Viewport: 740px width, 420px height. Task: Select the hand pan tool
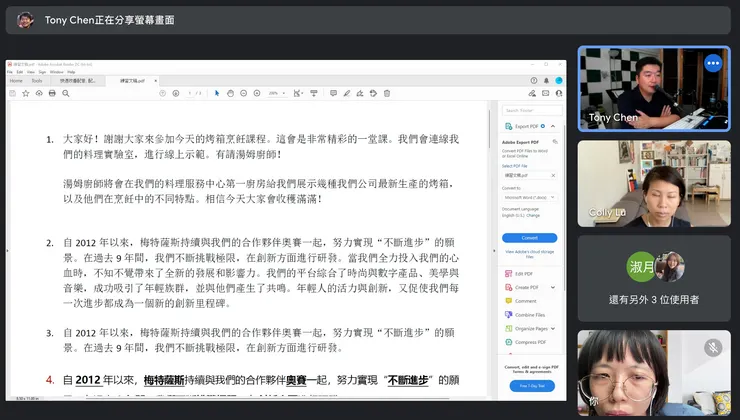click(230, 93)
